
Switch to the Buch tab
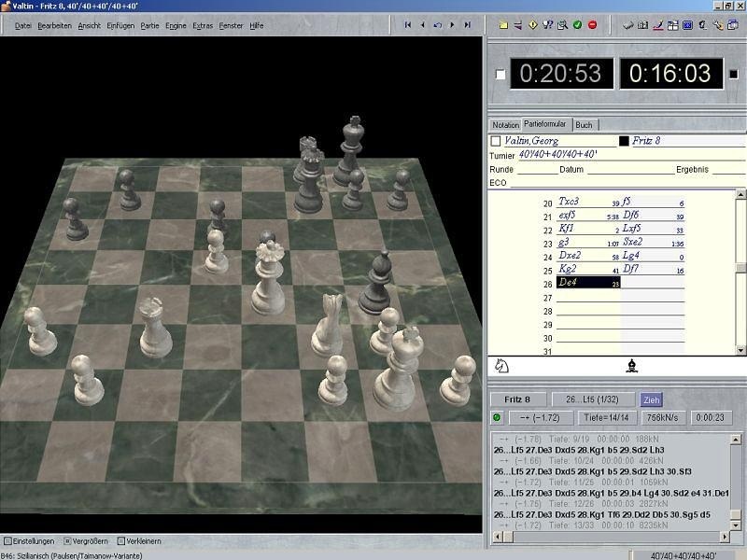point(584,124)
